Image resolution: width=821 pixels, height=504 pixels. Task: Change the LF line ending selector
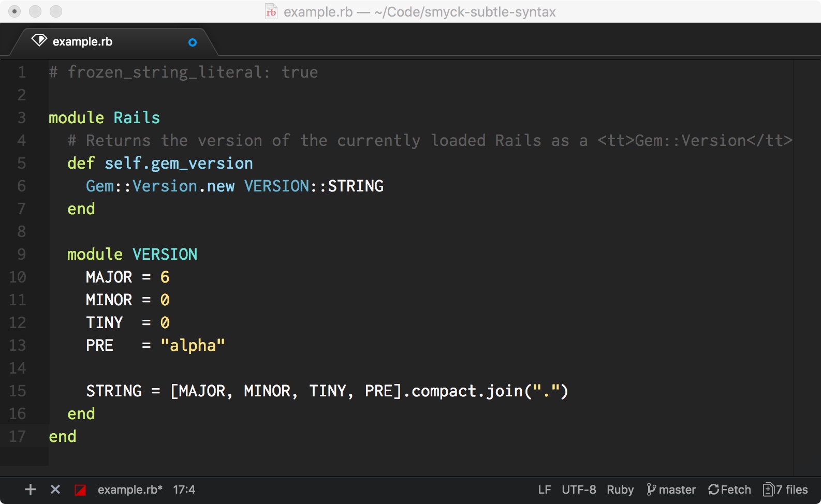coord(545,490)
